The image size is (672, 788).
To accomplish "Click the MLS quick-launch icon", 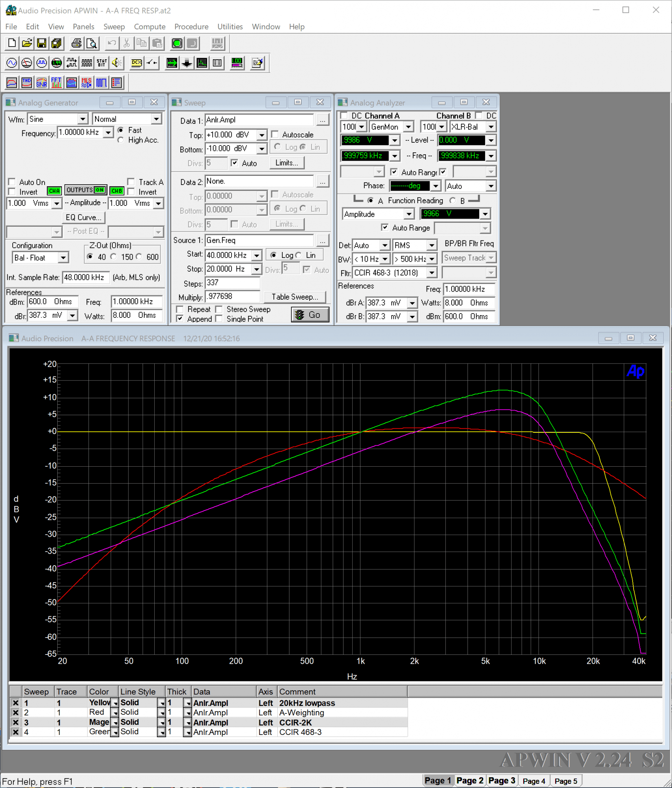I will click(x=87, y=82).
